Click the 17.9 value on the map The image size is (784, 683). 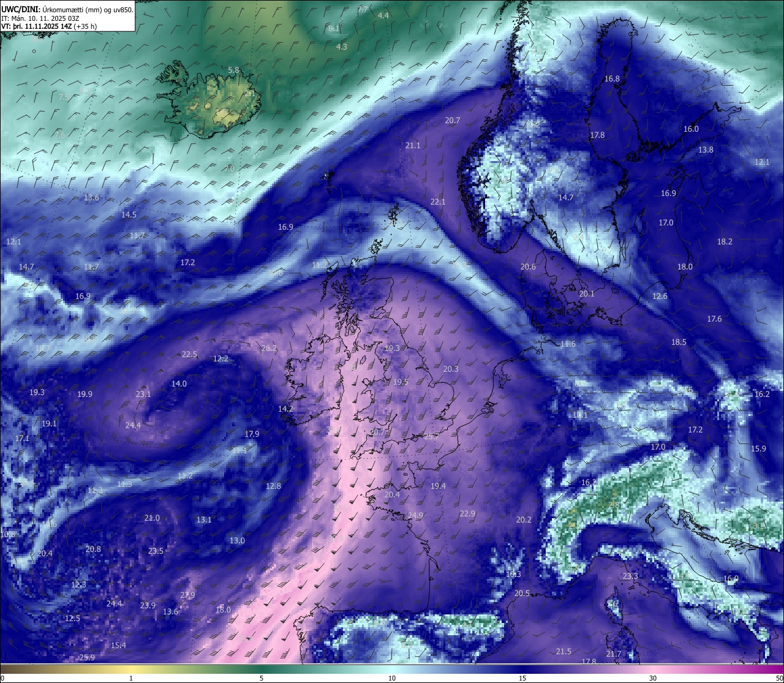point(252,434)
